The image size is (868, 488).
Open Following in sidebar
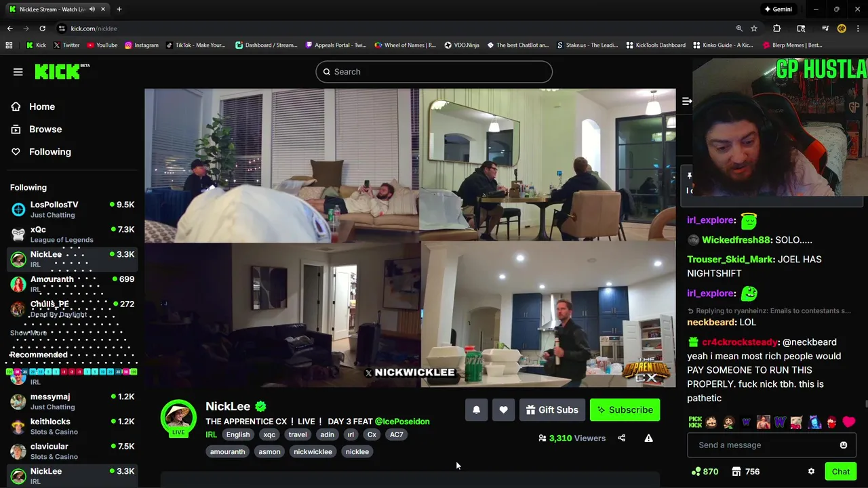pyautogui.click(x=41, y=152)
